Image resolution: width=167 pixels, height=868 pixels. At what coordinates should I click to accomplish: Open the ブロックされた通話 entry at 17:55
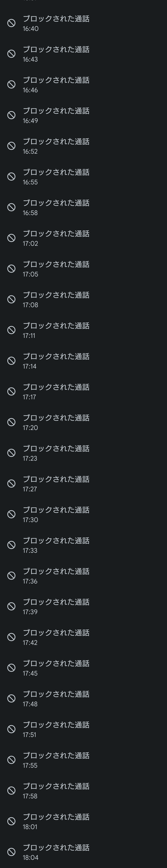click(x=83, y=759)
